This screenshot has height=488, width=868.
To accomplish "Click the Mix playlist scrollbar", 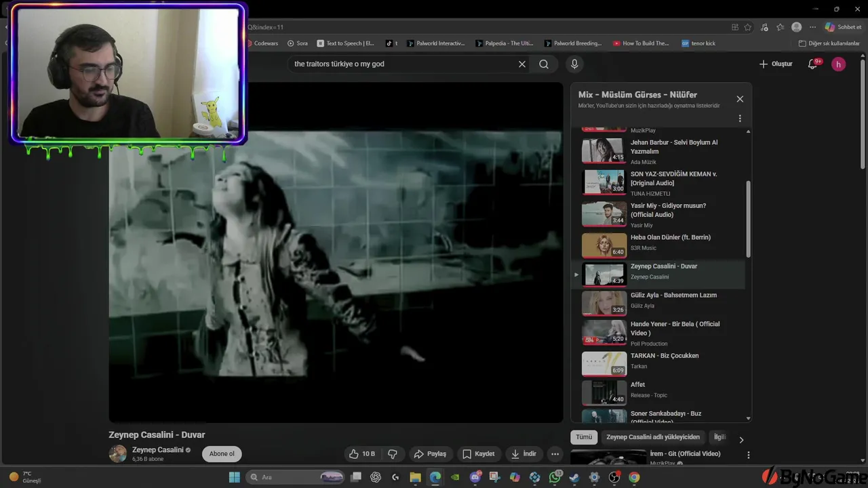I will point(749,218).
